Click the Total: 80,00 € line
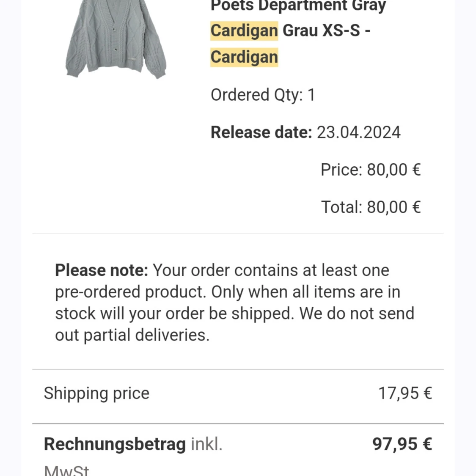Screen dimensions: 476x476 pyautogui.click(x=370, y=207)
